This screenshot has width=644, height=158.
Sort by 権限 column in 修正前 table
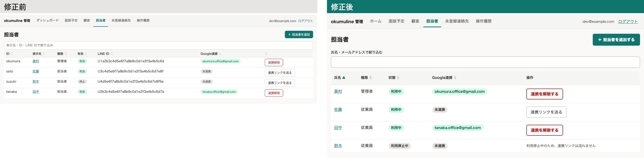pos(62,54)
